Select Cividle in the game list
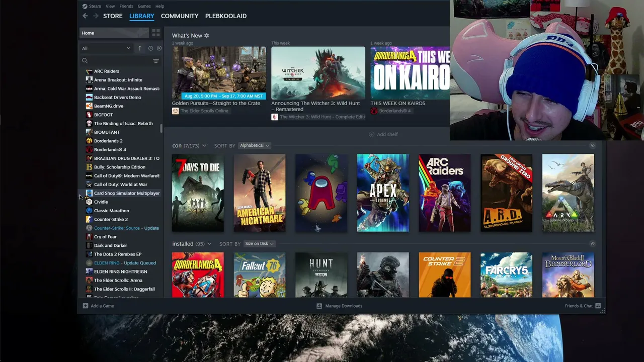The height and width of the screenshot is (362, 644). point(101,202)
